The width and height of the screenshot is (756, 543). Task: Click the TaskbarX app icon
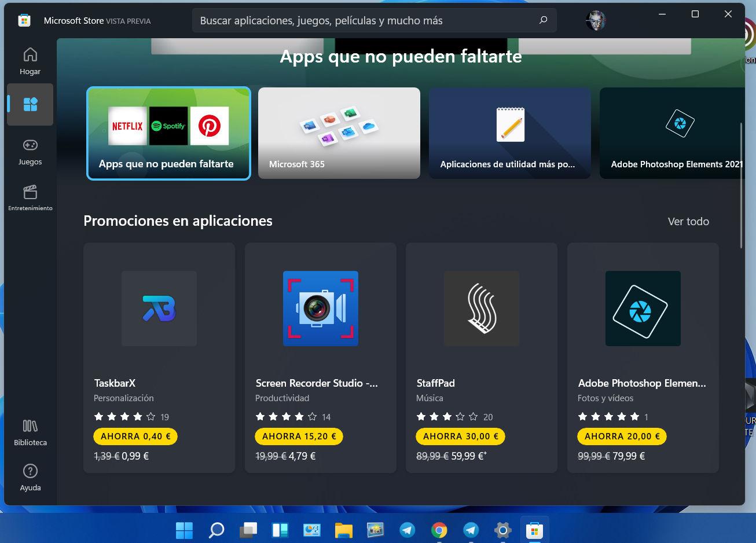coord(159,309)
